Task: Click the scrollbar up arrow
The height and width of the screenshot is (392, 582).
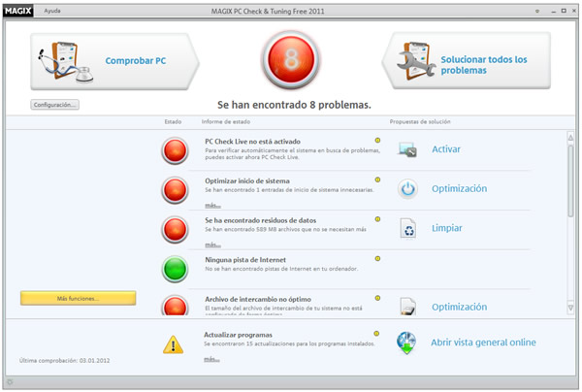Action: pyautogui.click(x=570, y=138)
